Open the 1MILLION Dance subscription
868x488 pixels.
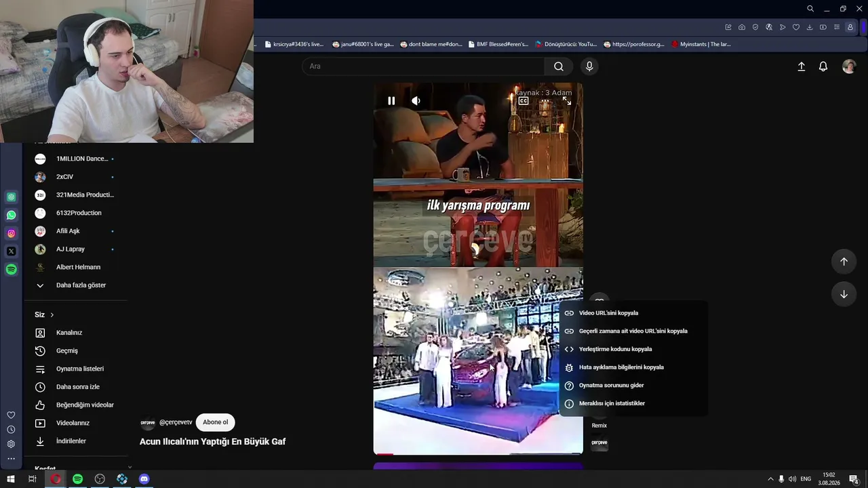tap(76, 159)
